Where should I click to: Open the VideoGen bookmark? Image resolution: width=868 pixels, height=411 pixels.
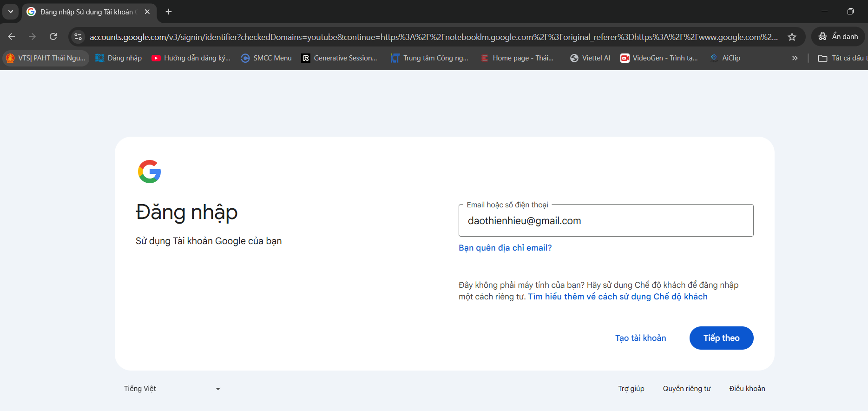pos(659,58)
